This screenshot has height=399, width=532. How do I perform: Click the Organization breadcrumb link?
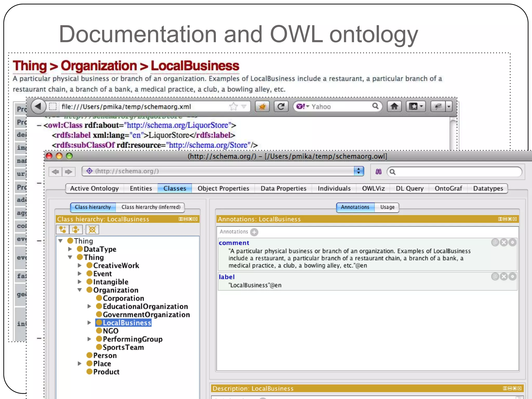click(99, 66)
